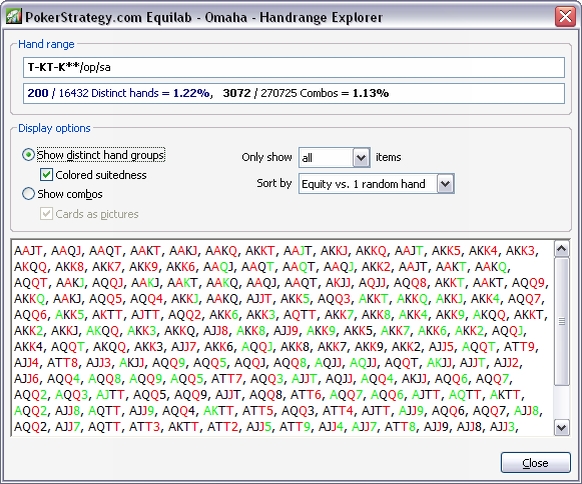The image size is (582, 484).
Task: Click the hand range input field
Action: point(294,67)
